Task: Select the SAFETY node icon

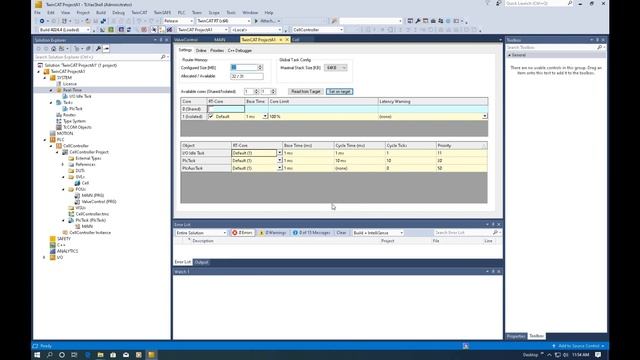Action: tap(53, 239)
